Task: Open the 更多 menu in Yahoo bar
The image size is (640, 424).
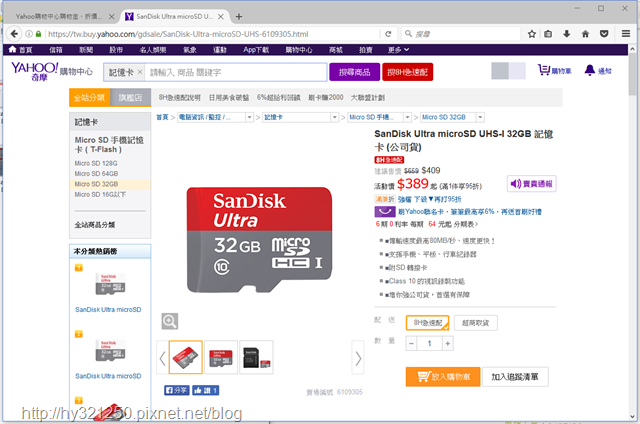Action: click(398, 50)
